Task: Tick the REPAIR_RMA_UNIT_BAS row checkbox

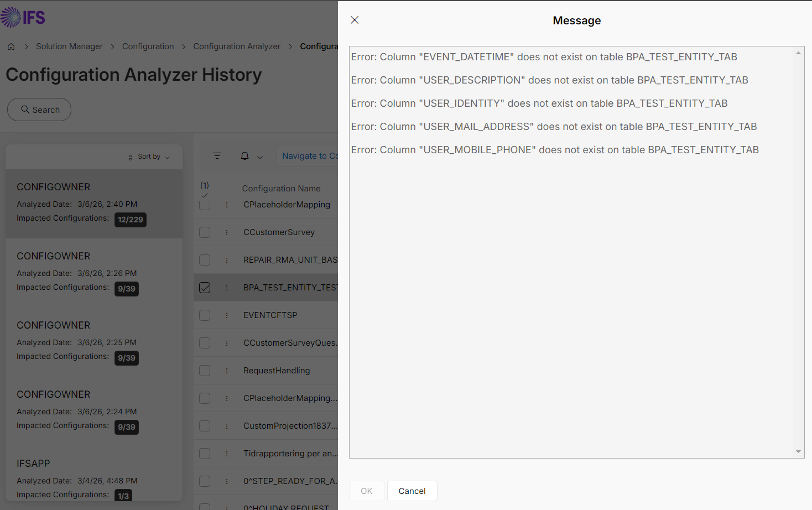Action: click(205, 260)
